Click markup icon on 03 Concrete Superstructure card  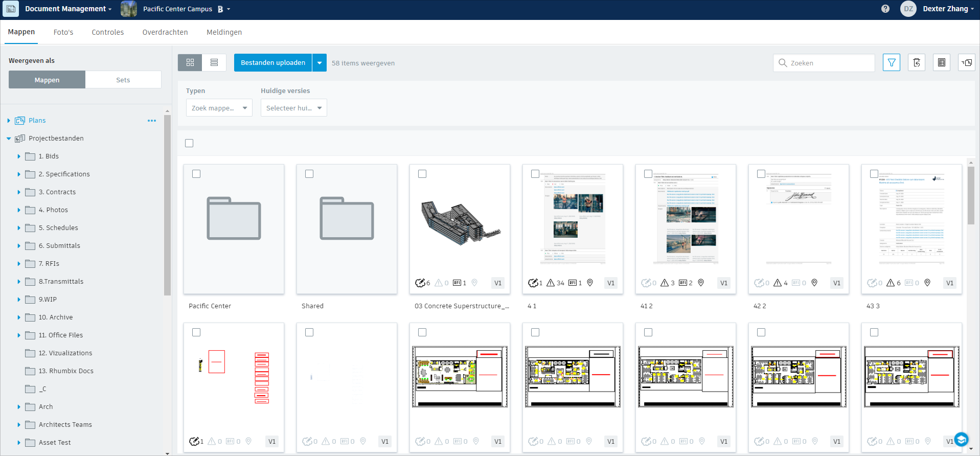pos(420,283)
